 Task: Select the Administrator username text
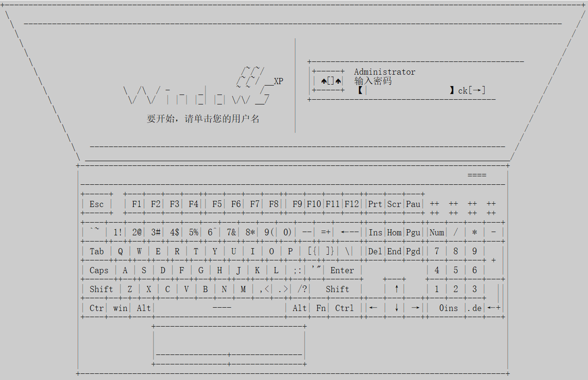(385, 72)
